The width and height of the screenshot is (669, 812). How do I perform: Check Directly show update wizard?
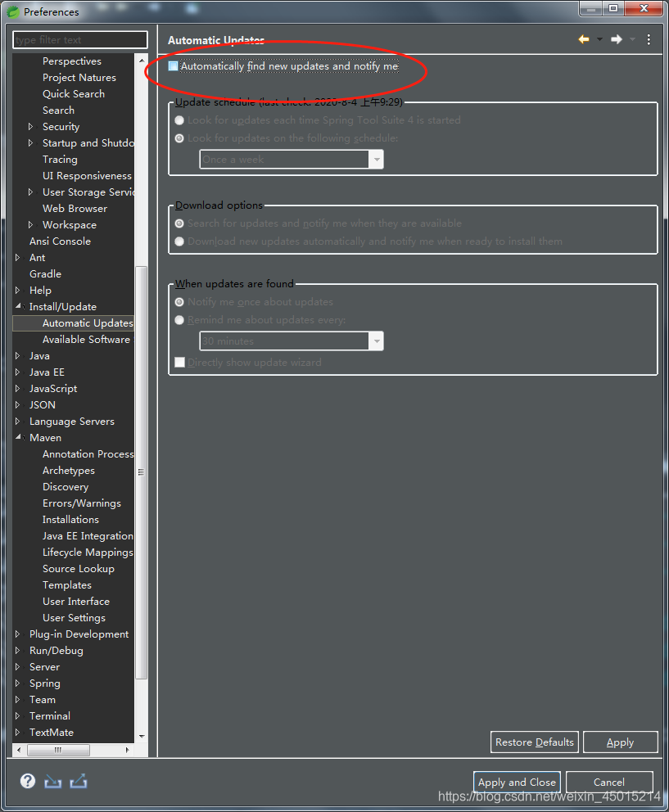(180, 363)
